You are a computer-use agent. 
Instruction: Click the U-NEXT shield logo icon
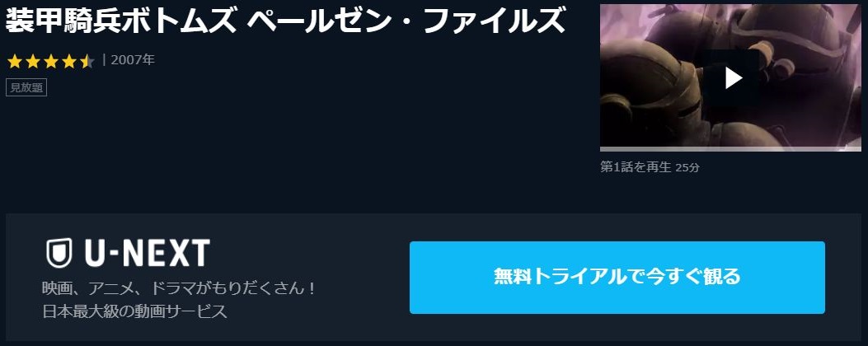(59, 252)
